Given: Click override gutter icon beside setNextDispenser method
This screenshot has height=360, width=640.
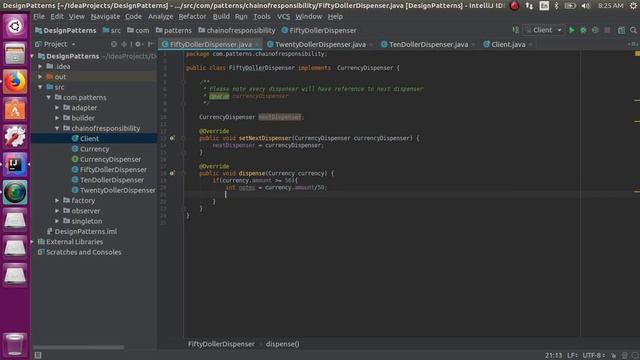Looking at the screenshot, I should coord(172,138).
